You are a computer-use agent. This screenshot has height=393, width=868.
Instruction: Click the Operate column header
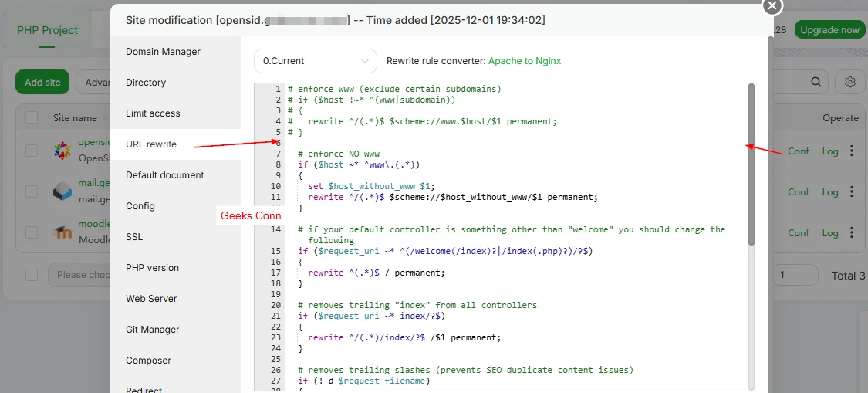[840, 117]
